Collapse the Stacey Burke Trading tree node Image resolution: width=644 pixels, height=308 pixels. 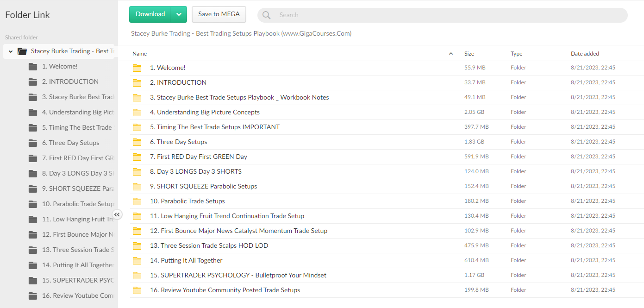(11, 51)
